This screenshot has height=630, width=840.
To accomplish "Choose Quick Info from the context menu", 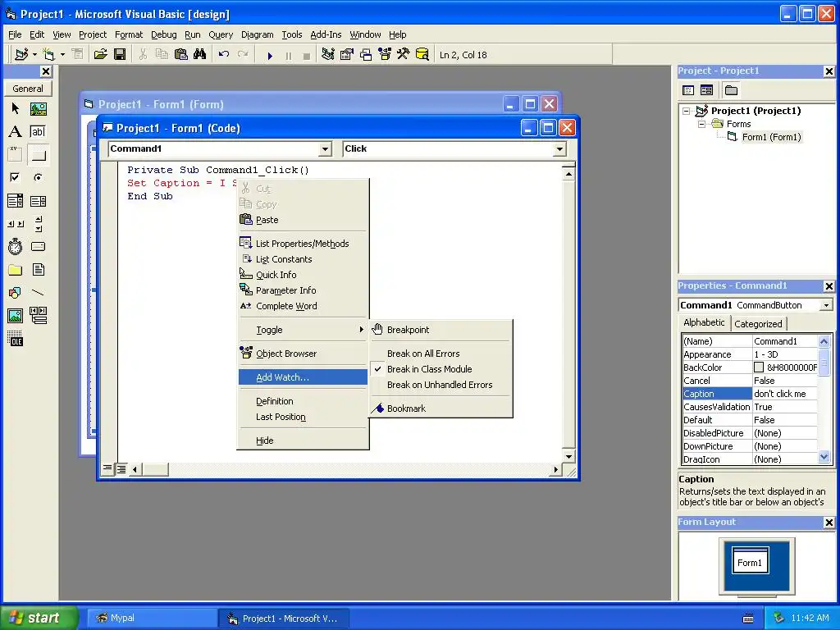I will (303, 274).
